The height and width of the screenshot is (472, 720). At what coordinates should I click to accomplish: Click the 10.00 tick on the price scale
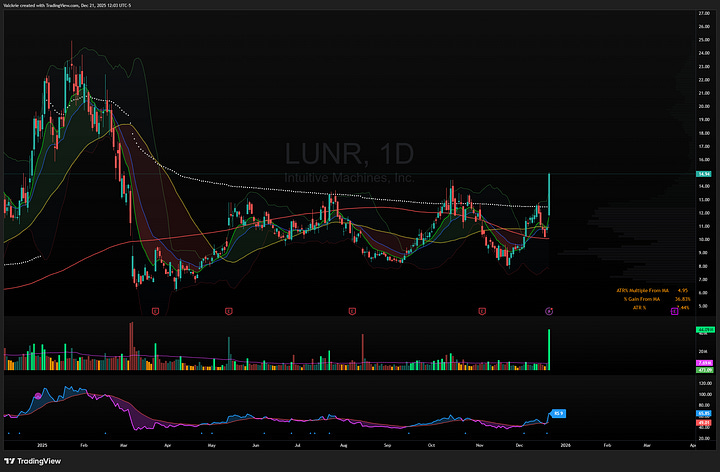(704, 240)
